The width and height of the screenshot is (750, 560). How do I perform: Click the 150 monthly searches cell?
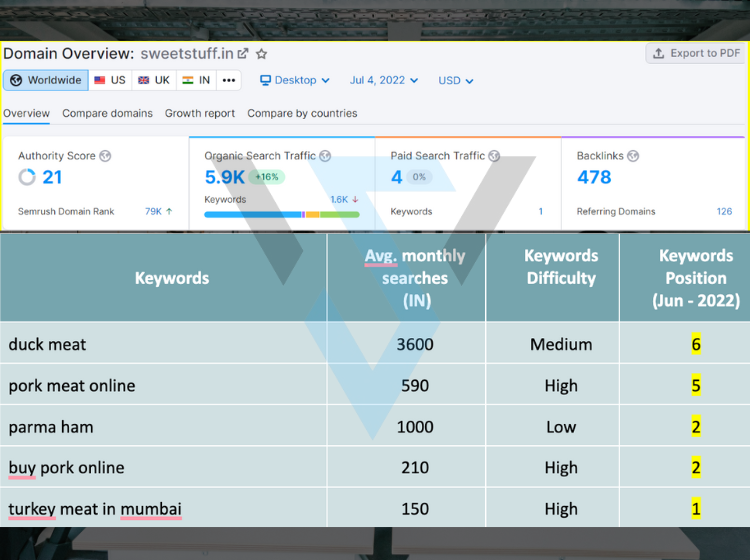[x=406, y=508]
